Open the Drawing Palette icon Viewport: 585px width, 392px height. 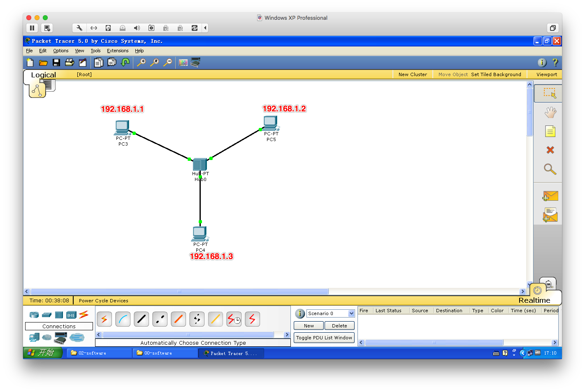183,63
